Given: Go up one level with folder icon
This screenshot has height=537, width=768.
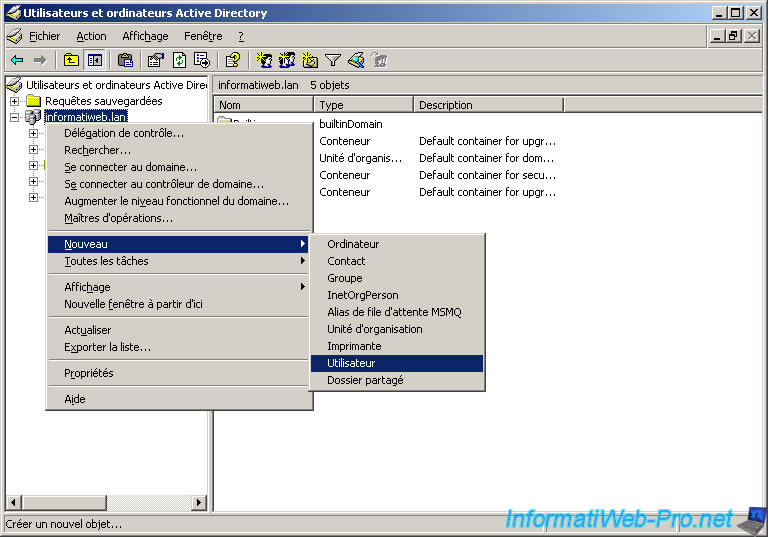Looking at the screenshot, I should tap(72, 60).
